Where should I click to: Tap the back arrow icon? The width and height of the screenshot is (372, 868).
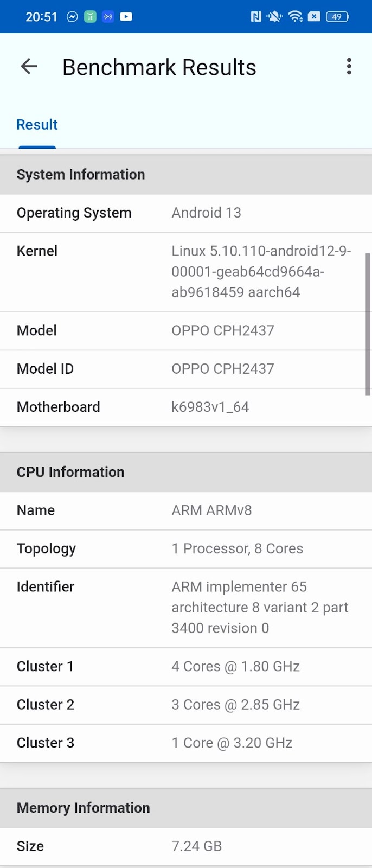[29, 67]
